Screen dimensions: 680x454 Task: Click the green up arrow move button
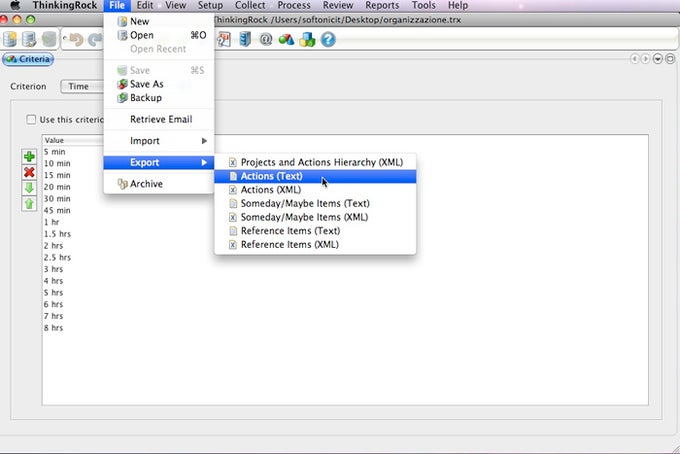pyautogui.click(x=29, y=203)
